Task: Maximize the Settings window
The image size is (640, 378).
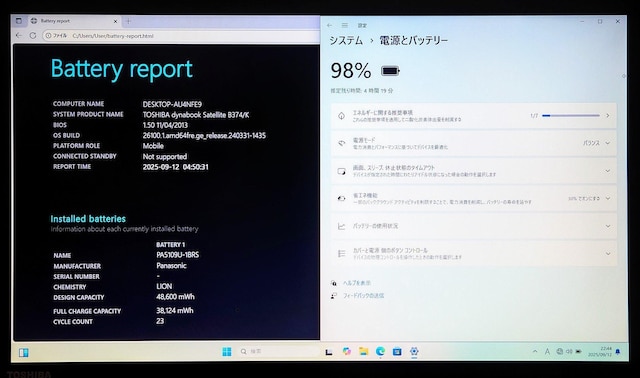Action: [x=600, y=21]
